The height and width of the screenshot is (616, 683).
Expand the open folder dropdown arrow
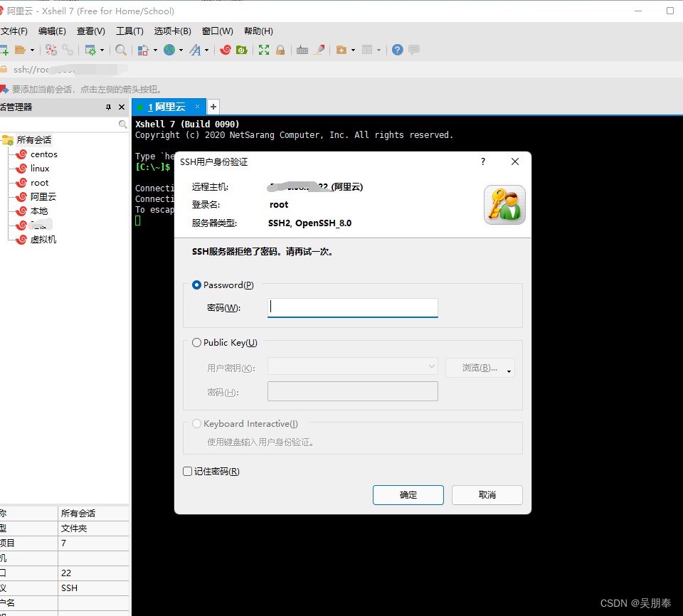32,50
